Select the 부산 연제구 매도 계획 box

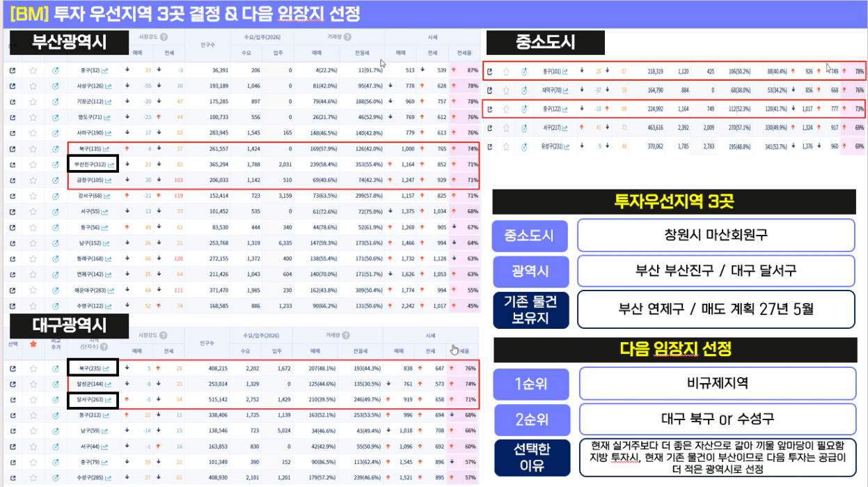pyautogui.click(x=716, y=308)
